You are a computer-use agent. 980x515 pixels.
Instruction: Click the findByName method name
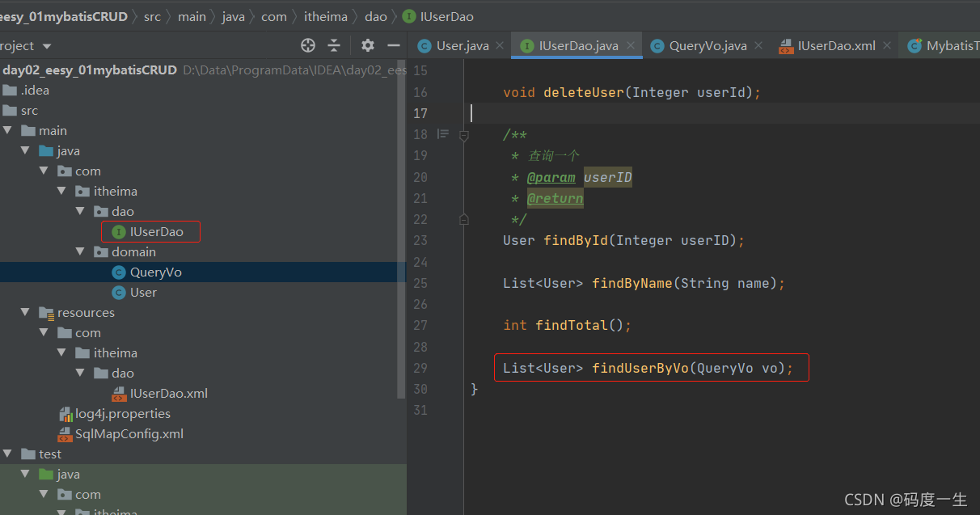click(632, 283)
